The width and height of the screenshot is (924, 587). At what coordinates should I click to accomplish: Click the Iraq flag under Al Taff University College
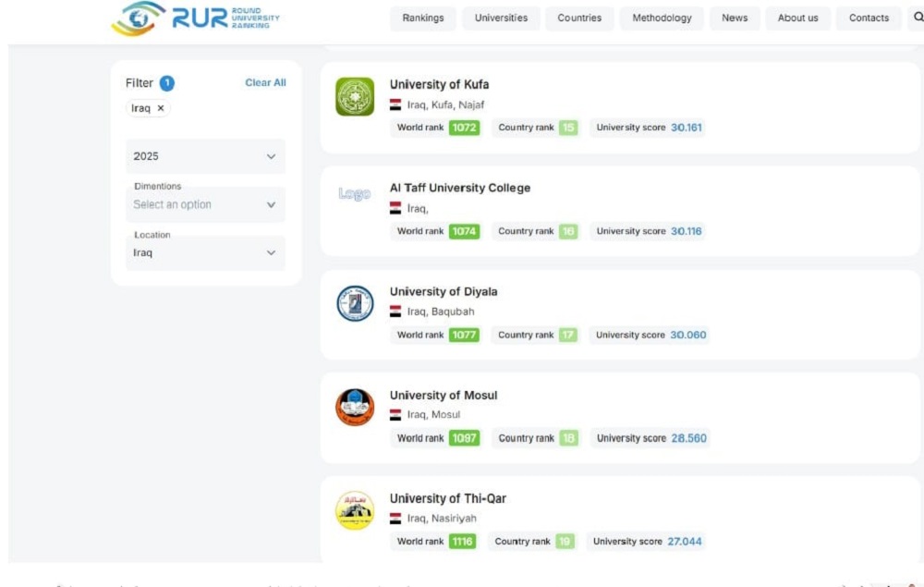395,209
